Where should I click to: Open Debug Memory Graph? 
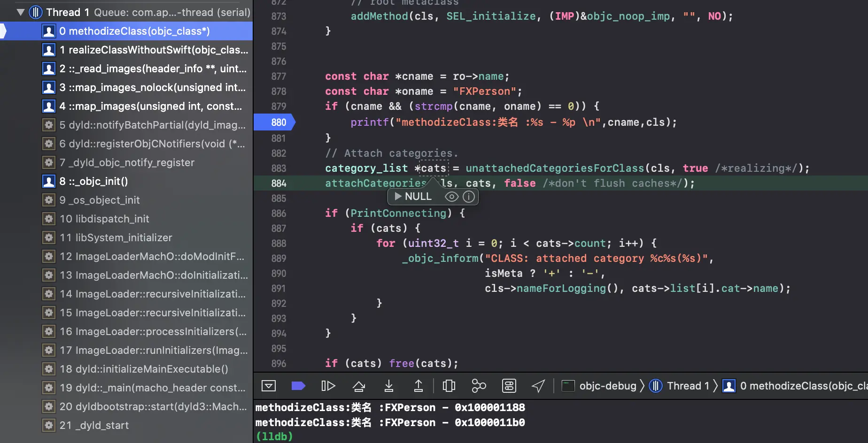pyautogui.click(x=479, y=386)
